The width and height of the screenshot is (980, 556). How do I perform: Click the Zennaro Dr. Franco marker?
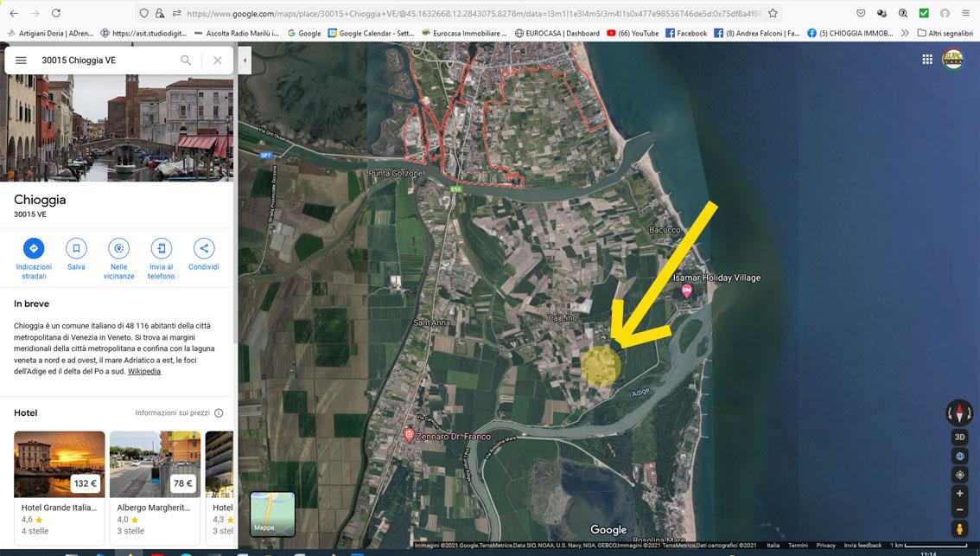click(x=409, y=435)
